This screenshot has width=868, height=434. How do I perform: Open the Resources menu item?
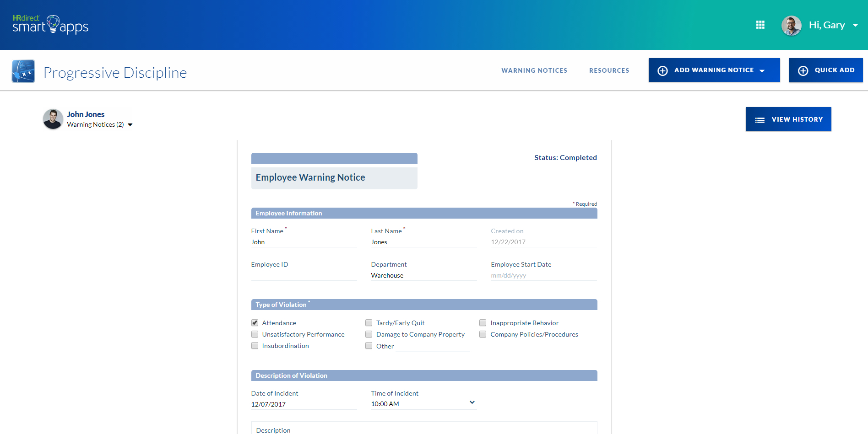coord(609,70)
